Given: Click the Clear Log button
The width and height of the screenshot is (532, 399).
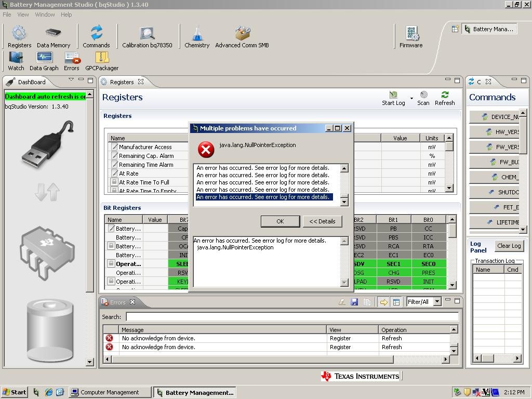Looking at the screenshot, I should tap(509, 246).
